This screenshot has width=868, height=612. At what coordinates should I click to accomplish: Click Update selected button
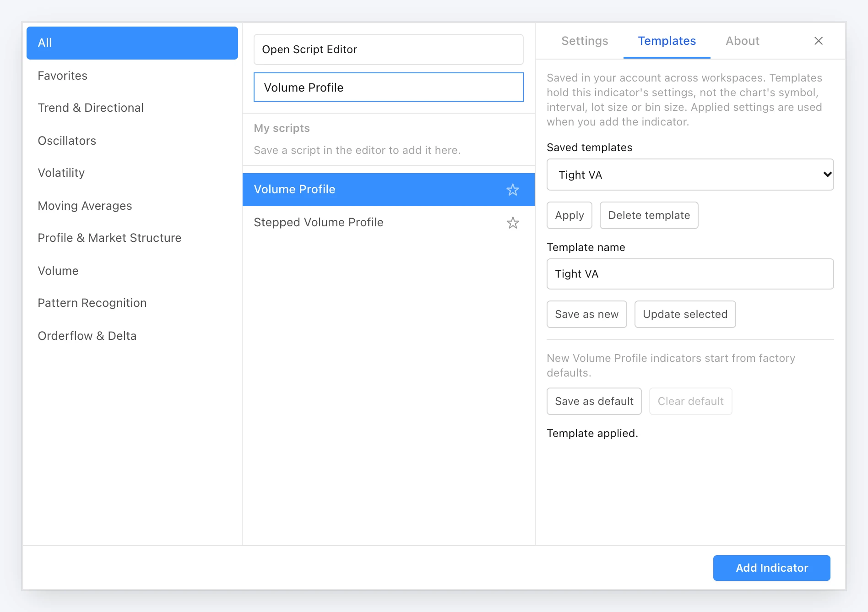(x=685, y=314)
